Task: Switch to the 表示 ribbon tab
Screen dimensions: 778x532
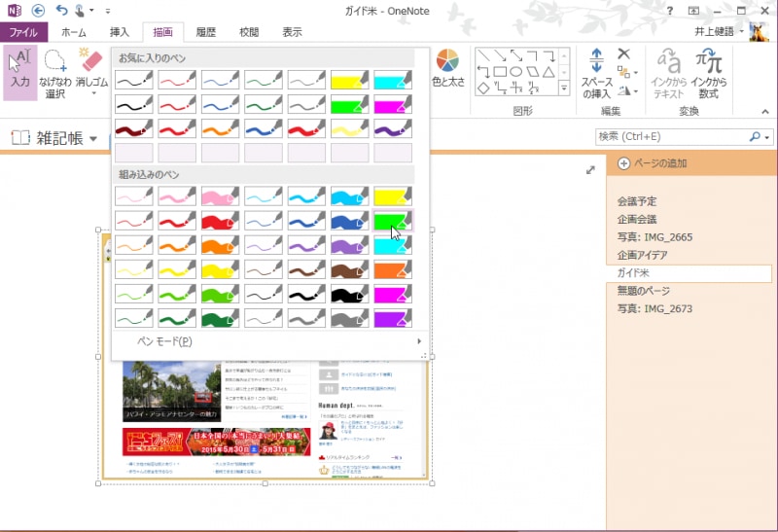Action: pos(292,32)
